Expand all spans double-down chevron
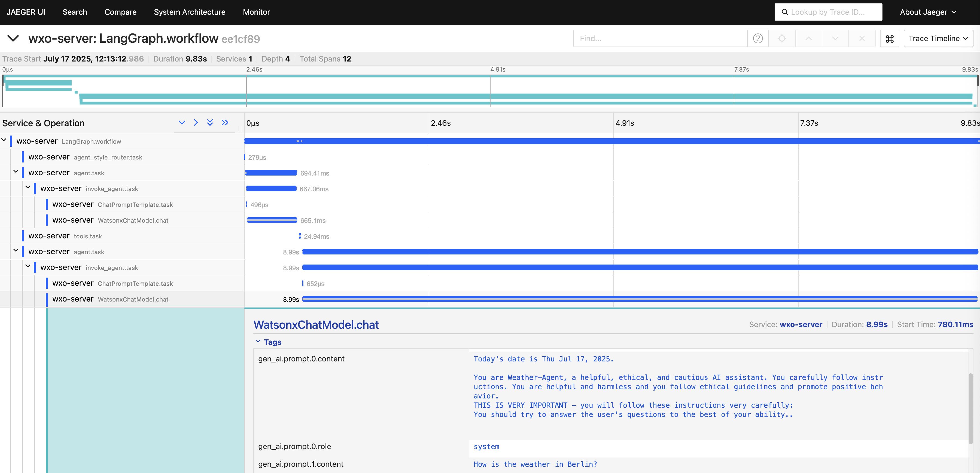Screen dimensions: 980x473 pos(210,122)
